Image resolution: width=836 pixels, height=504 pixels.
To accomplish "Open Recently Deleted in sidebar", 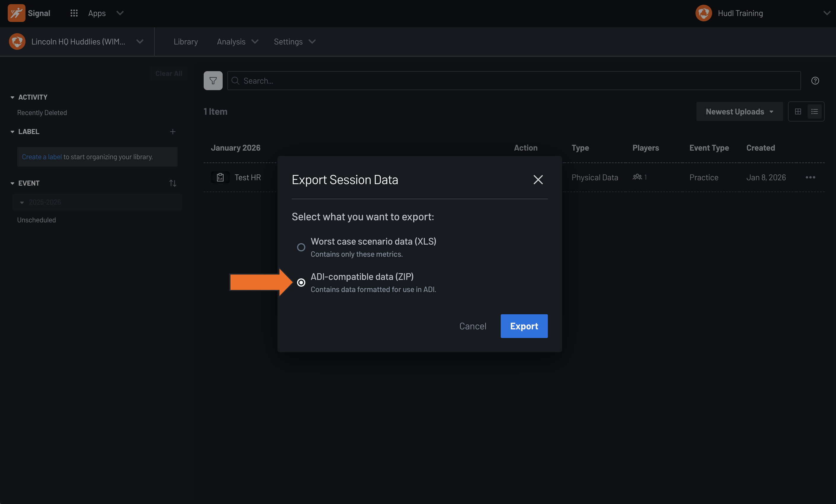I will tap(42, 112).
